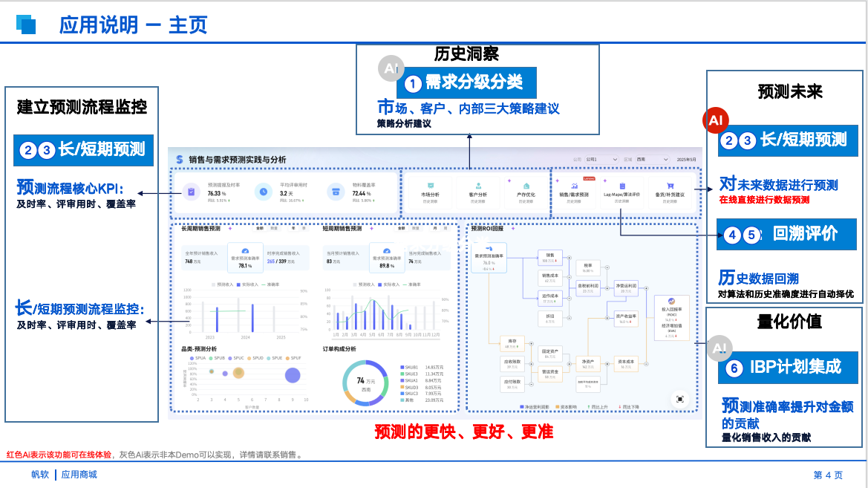The image size is (868, 488).
Task: Open the 客户分析 person icon
Action: coord(478,186)
